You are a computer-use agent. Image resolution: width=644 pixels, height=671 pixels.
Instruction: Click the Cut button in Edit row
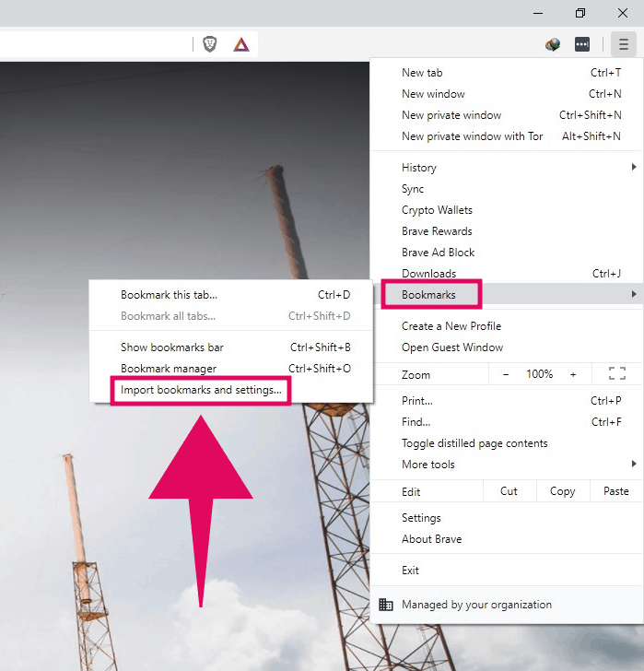click(509, 491)
